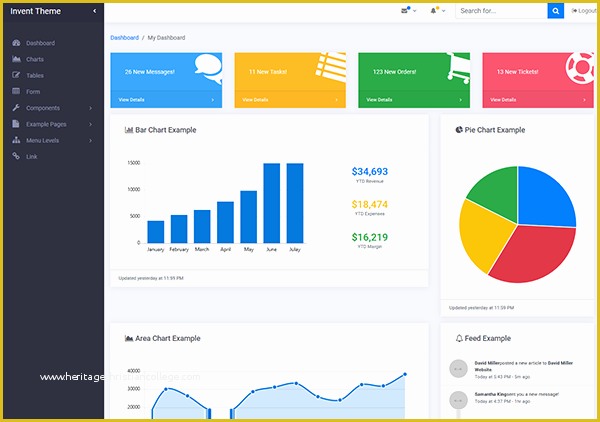The width and height of the screenshot is (600, 422).
Task: Click the area chart icon beside Area Chart Example
Action: [129, 338]
